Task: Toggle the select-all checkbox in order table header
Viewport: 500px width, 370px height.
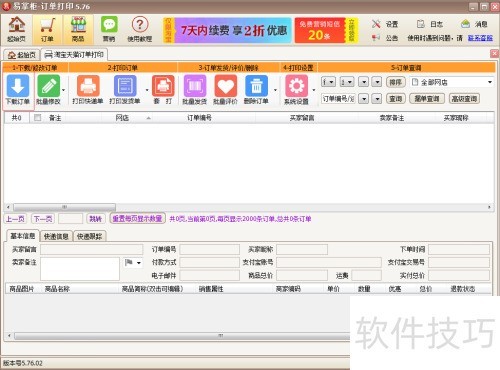Action: pos(37,117)
